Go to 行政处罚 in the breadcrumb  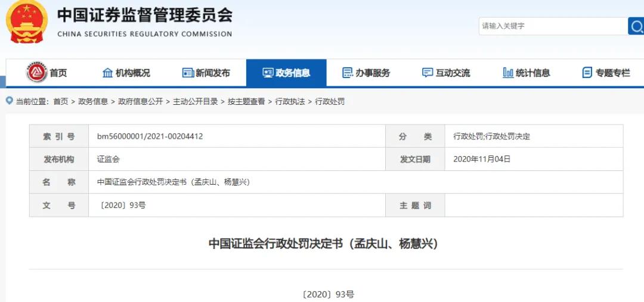tap(330, 101)
